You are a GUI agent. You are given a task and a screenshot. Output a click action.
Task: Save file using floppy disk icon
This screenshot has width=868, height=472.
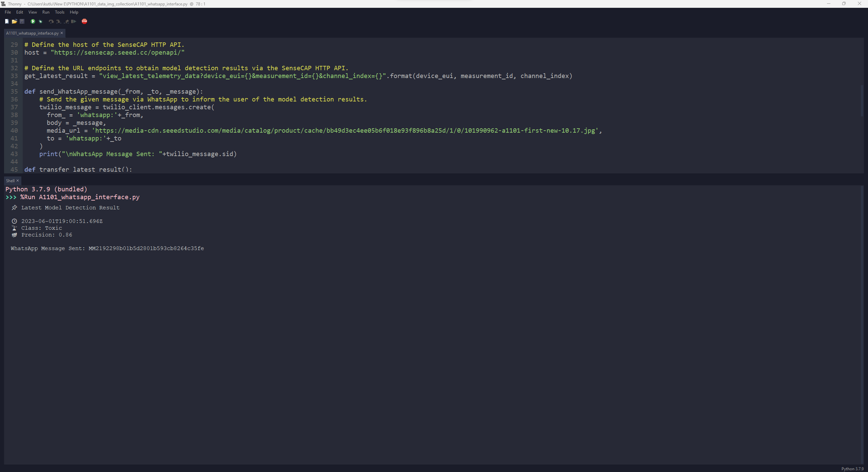tap(22, 21)
